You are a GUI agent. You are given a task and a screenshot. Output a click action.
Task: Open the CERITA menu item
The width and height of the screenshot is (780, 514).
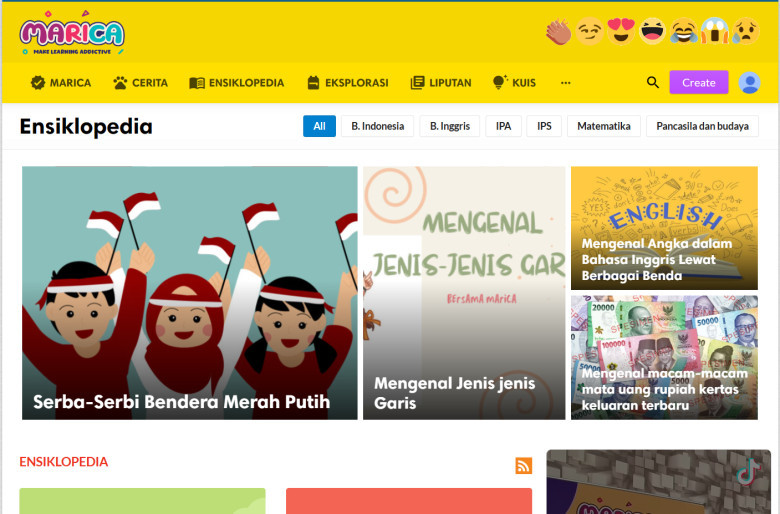point(140,83)
